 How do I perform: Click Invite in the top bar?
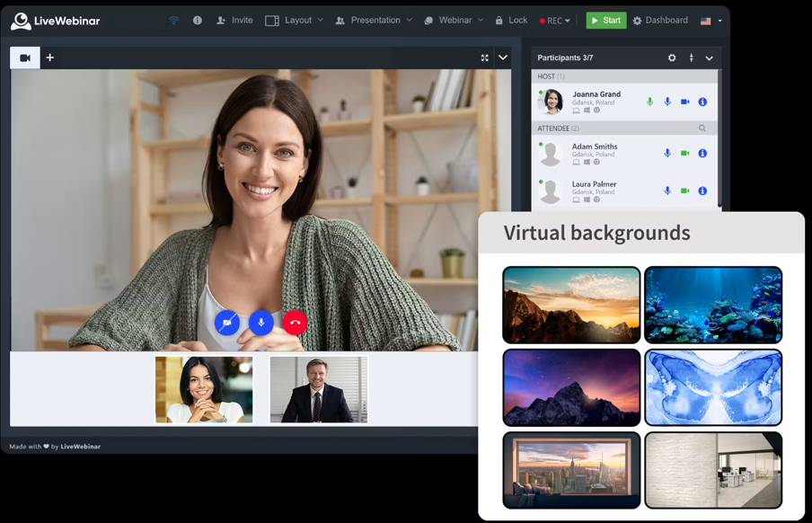pos(234,20)
